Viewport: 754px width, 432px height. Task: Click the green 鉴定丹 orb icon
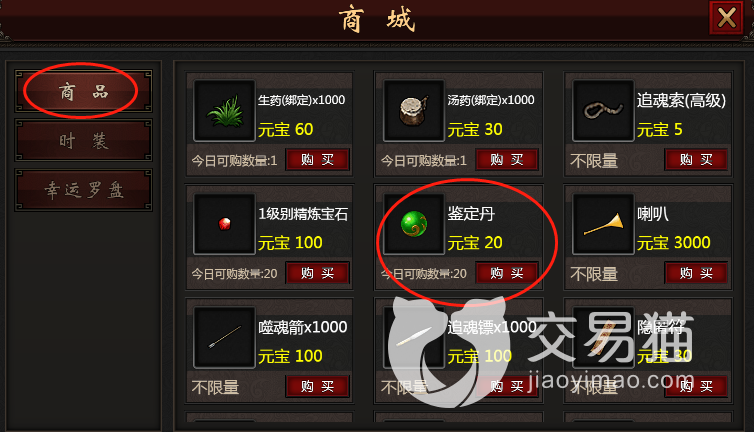point(414,224)
